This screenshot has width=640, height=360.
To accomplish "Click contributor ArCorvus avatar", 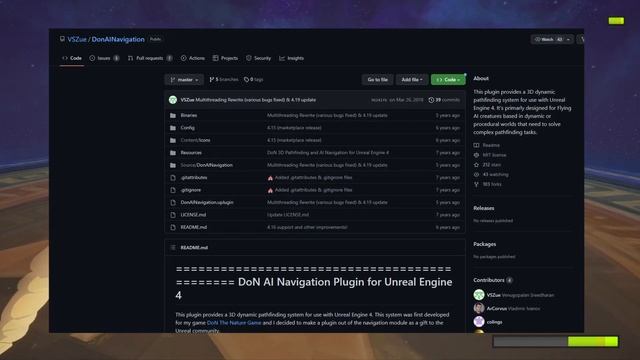I will click(x=479, y=308).
